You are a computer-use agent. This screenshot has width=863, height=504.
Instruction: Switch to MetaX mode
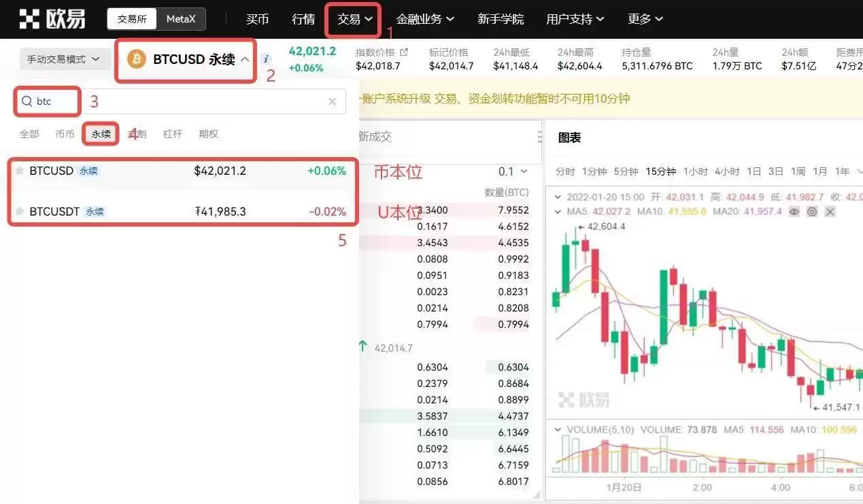181,19
